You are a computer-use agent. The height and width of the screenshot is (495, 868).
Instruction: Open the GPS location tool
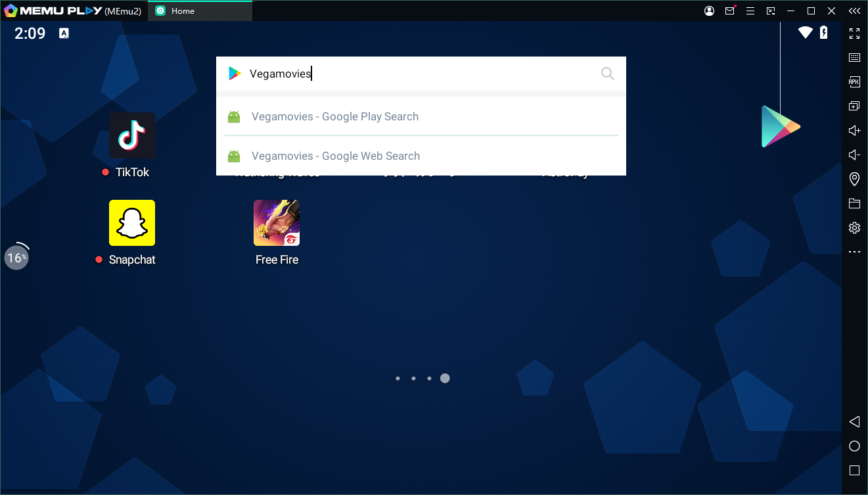click(854, 179)
